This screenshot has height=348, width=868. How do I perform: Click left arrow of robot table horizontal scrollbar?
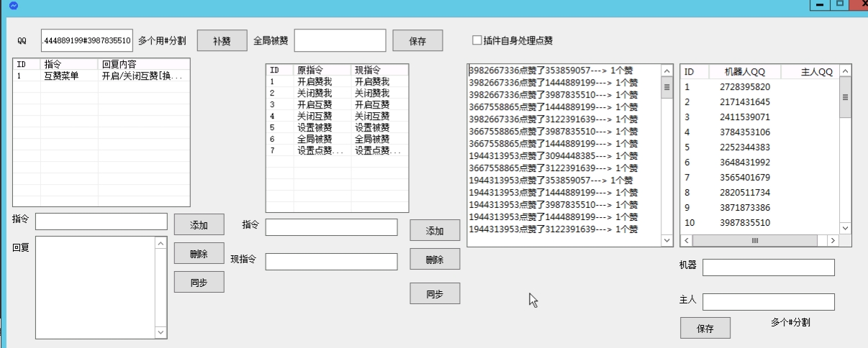pyautogui.click(x=687, y=240)
